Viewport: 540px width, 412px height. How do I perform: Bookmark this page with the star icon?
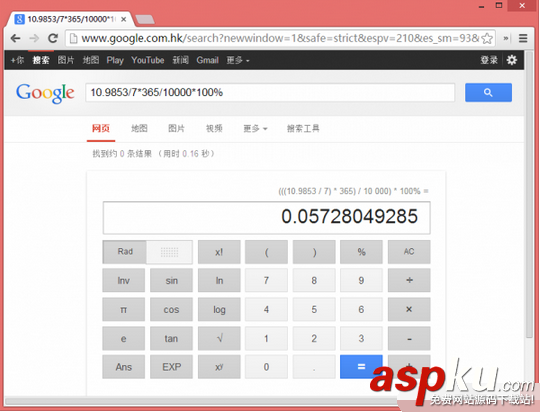click(x=487, y=38)
